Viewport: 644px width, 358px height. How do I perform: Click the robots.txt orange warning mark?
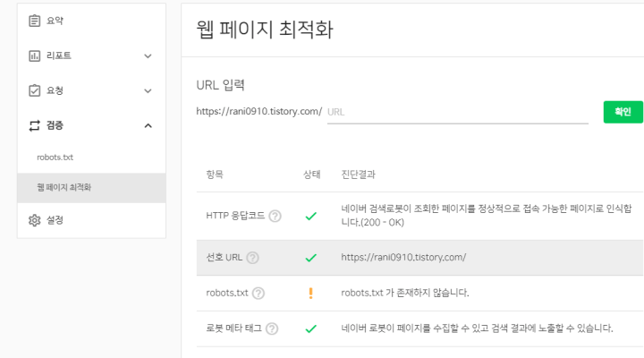(x=311, y=293)
